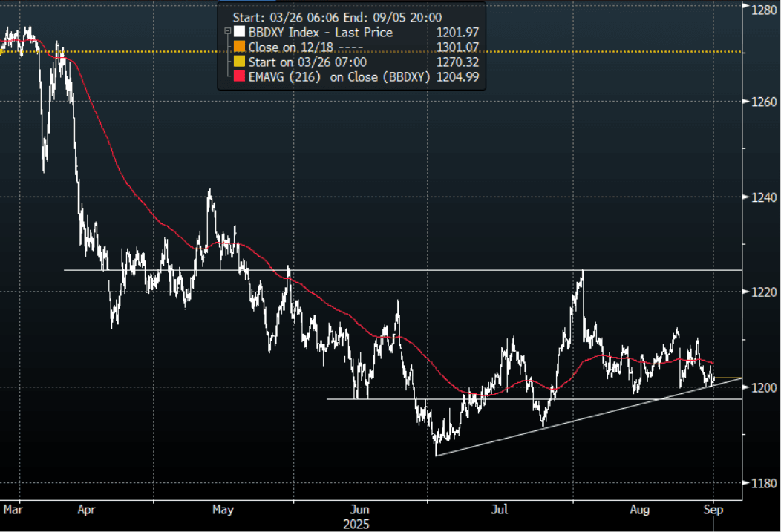
Task: Click the yellow Start on 03/26 swatch
Action: (x=240, y=62)
